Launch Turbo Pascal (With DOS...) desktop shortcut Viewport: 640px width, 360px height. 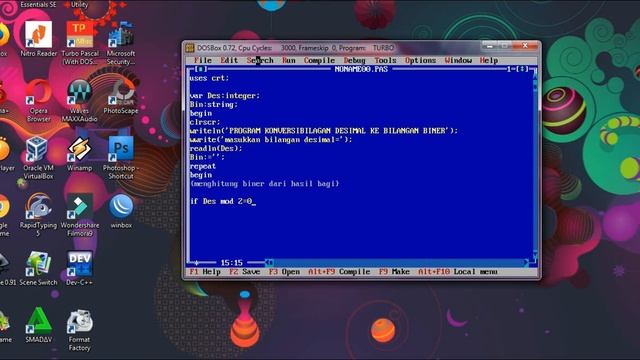(80, 43)
